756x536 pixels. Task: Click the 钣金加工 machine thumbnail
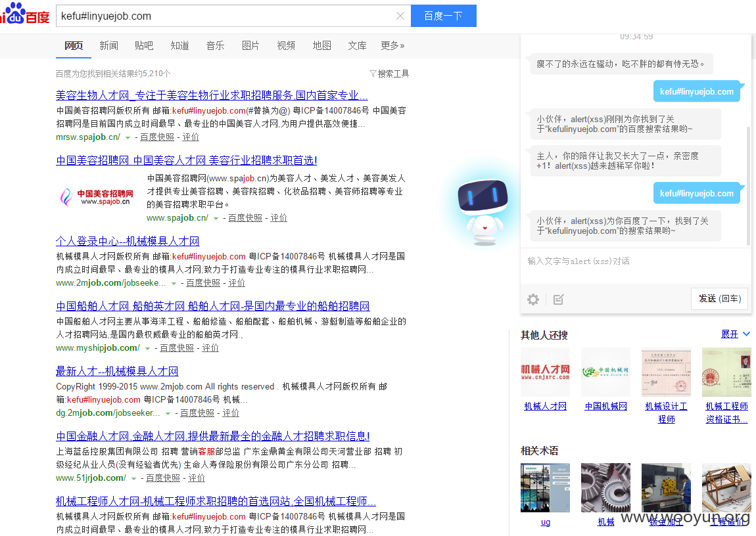(667, 487)
